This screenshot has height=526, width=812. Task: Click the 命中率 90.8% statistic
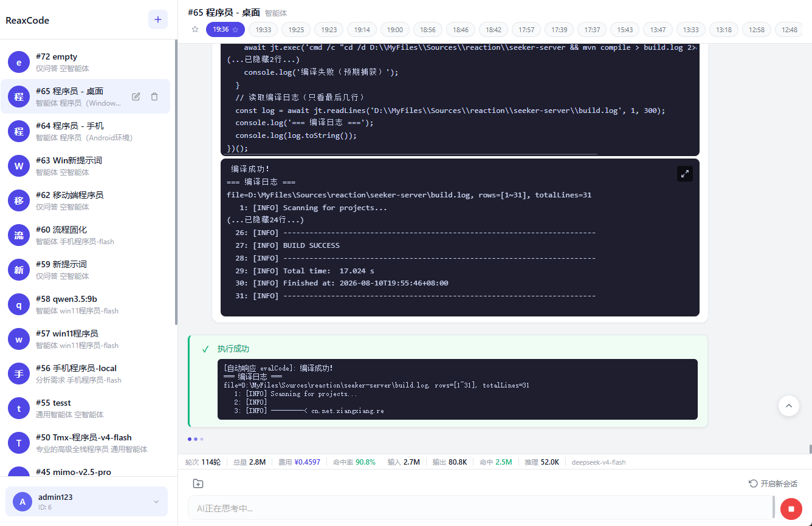pos(354,462)
